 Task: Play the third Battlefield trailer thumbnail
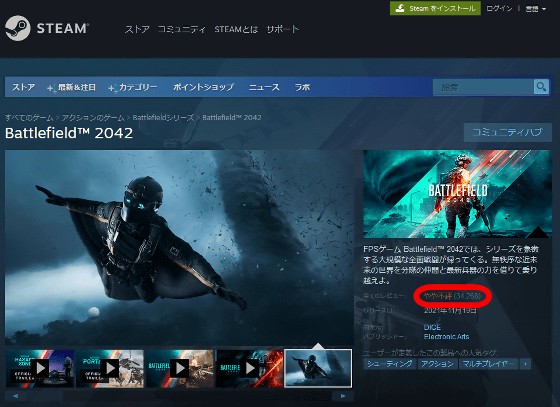180,368
